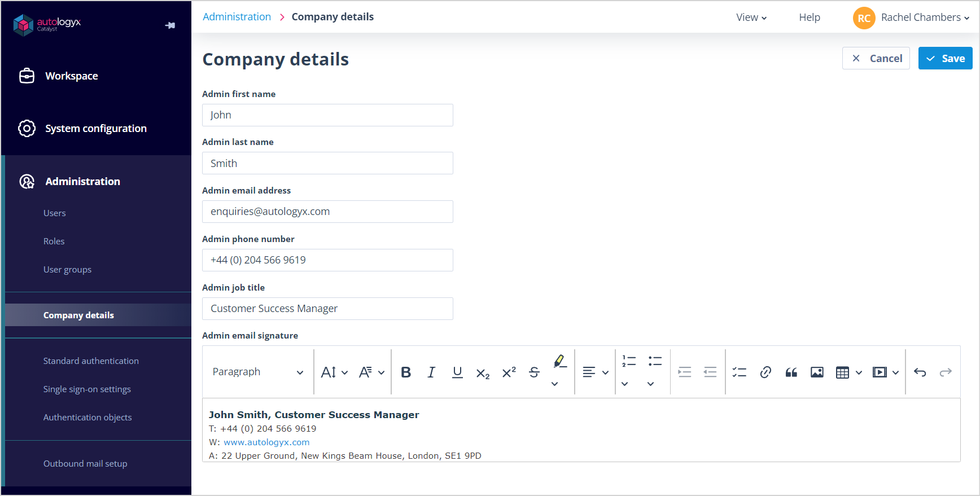Insert a to-do checklist
Screen dimensions: 980x496
coord(740,372)
